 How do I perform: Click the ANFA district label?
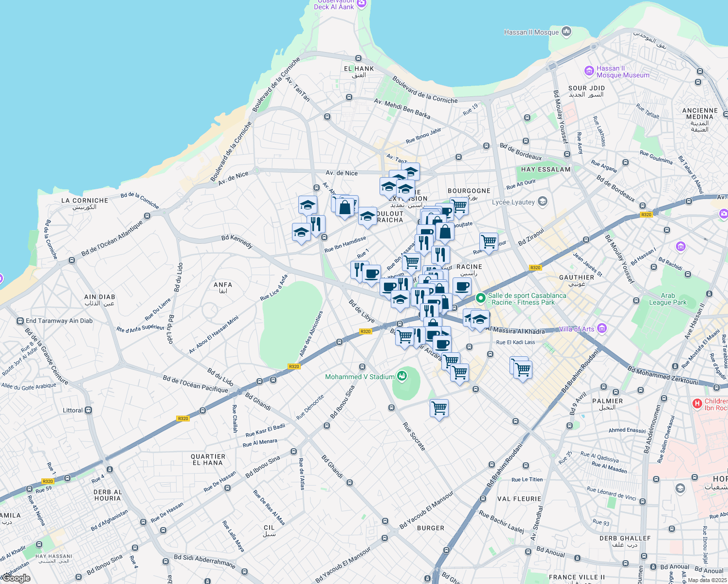click(x=223, y=288)
